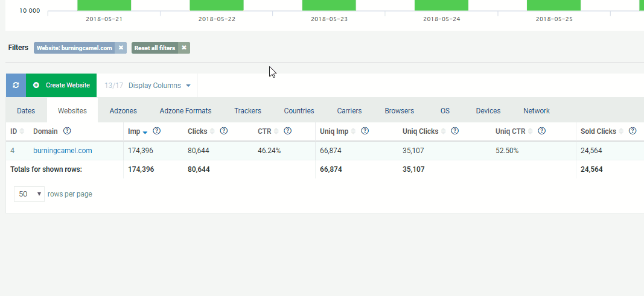
Task: Open help icon beside Sold Clicks header
Action: pos(633,131)
